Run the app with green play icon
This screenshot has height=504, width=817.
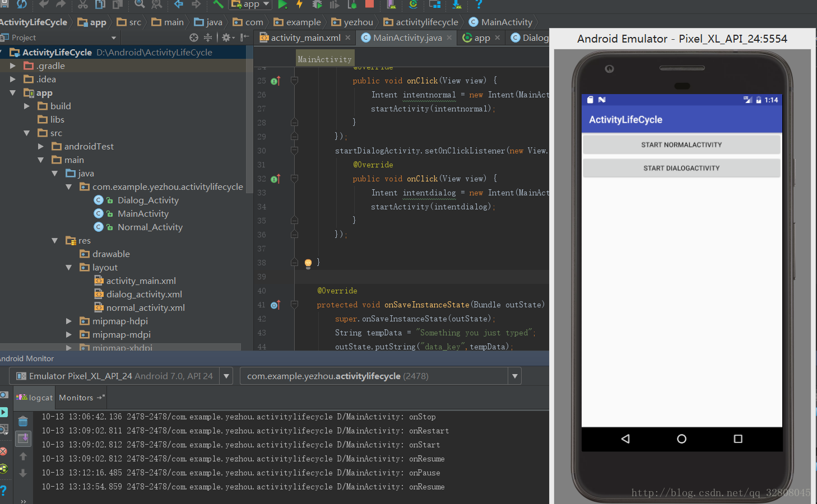tap(283, 4)
